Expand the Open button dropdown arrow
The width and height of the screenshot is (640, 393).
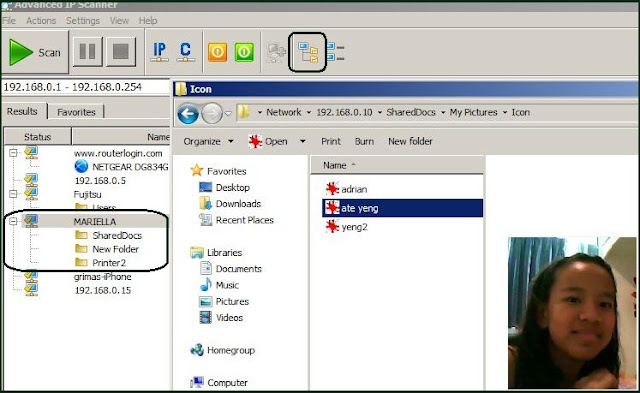302,141
